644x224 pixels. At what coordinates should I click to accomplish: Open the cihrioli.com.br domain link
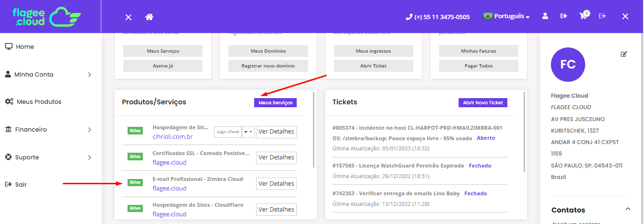coord(172,136)
